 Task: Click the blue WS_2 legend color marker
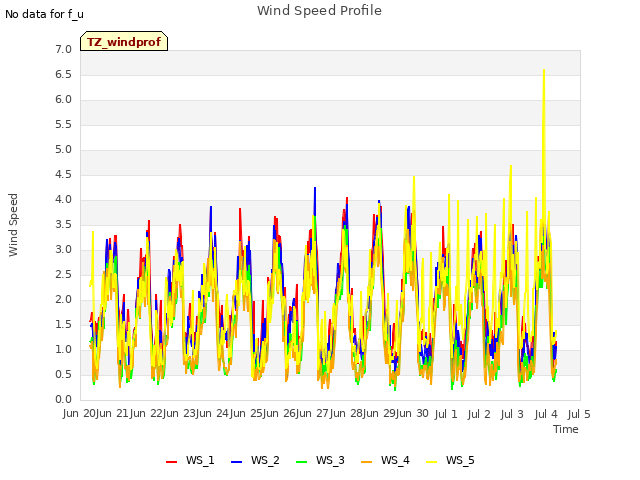coord(236,462)
